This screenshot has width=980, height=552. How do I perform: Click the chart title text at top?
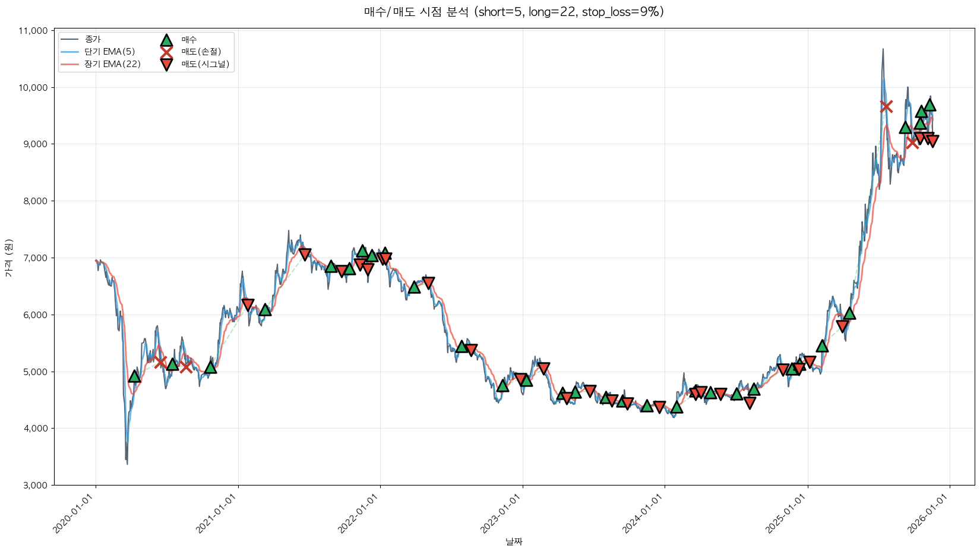pyautogui.click(x=514, y=12)
